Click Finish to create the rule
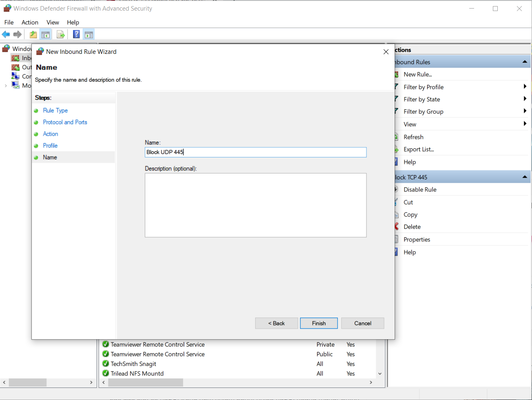The height and width of the screenshot is (400, 532). [319, 323]
